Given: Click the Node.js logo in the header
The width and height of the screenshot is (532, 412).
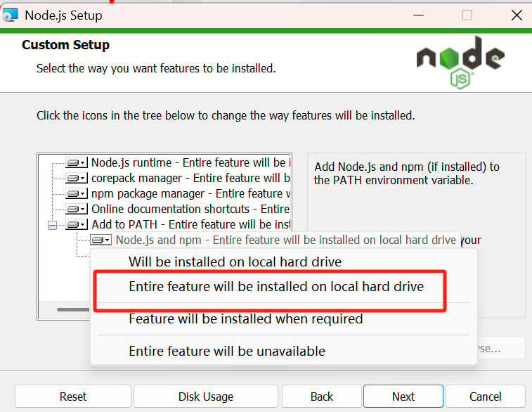Looking at the screenshot, I should 460,63.
